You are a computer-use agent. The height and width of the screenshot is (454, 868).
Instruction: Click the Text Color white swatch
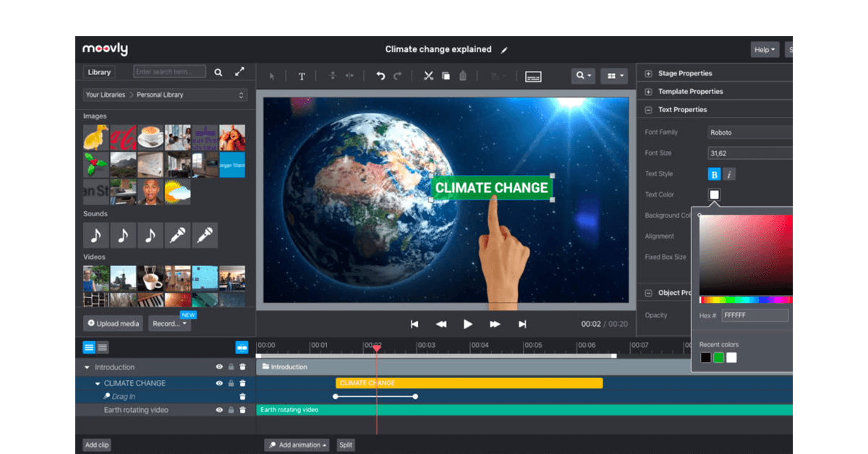coord(714,195)
